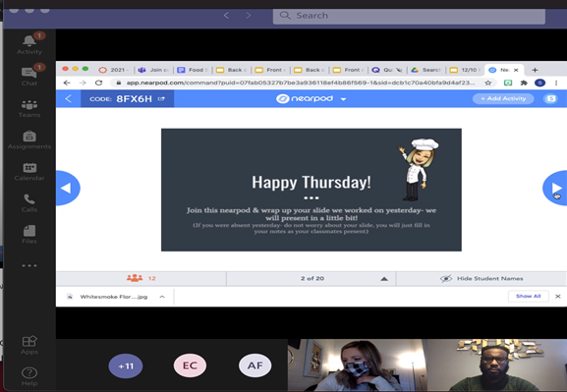The width and height of the screenshot is (567, 392).
Task: Expand the nearpod logo dropdown arrow
Action: pos(343,99)
